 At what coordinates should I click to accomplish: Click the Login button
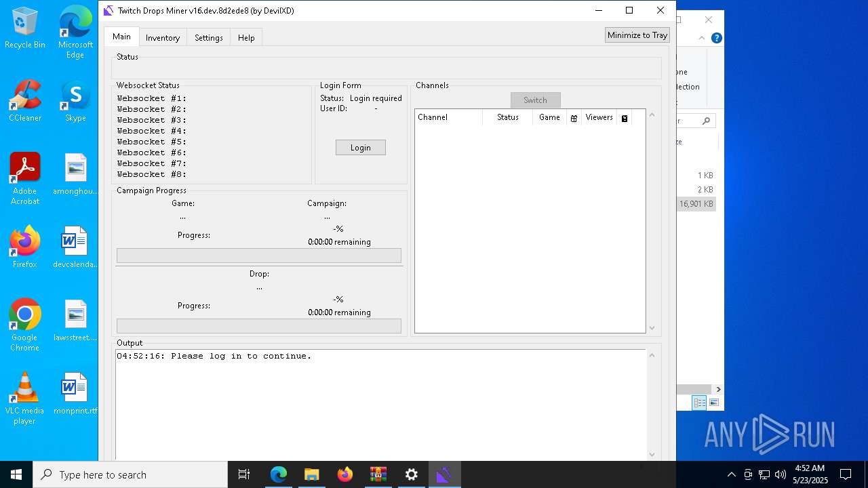coord(361,148)
